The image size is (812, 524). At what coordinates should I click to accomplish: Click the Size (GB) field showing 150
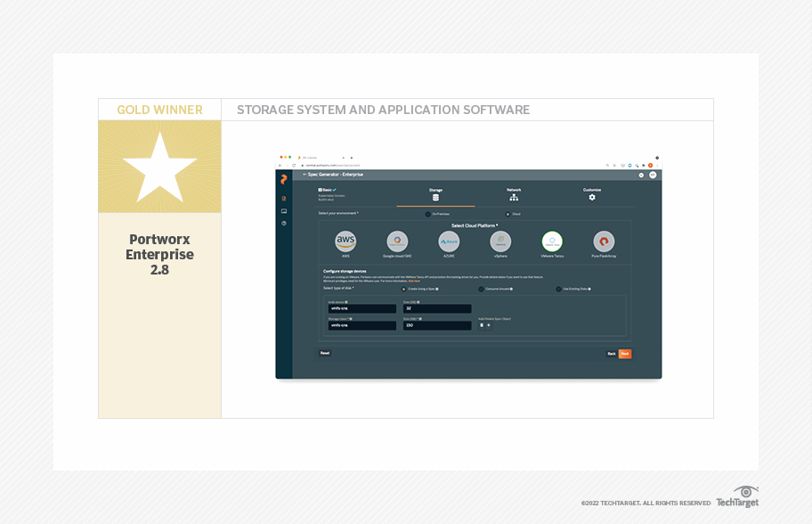pos(436,325)
